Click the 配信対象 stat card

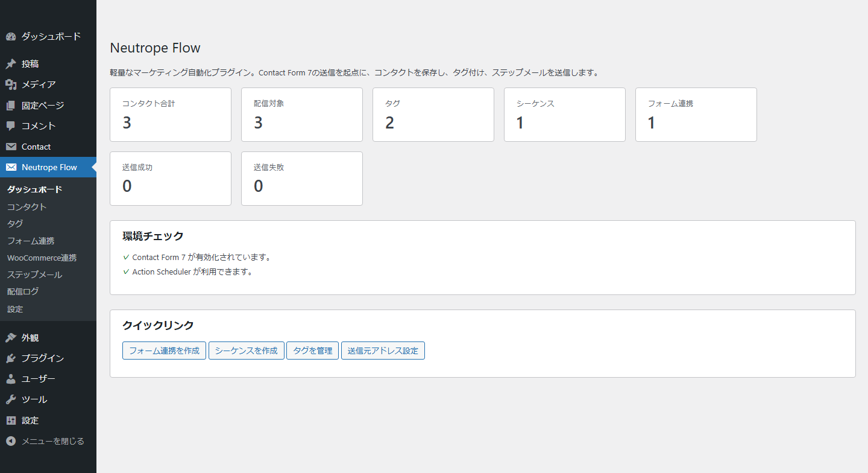(x=302, y=115)
